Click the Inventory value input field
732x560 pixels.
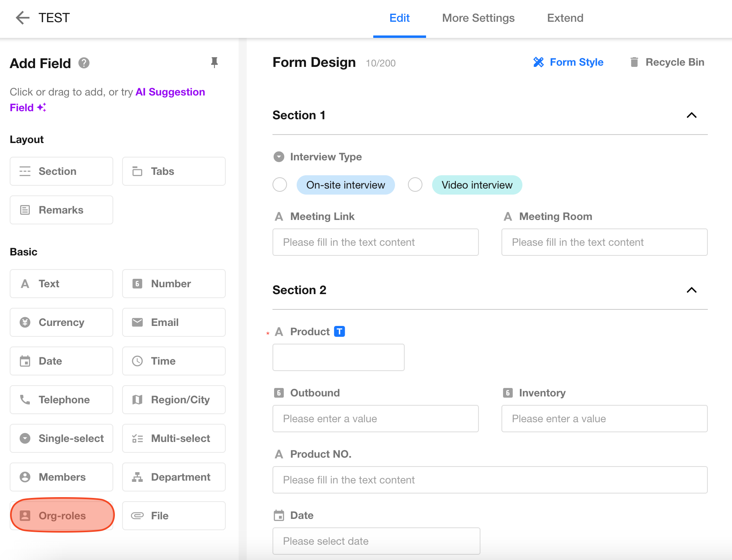[x=604, y=419]
